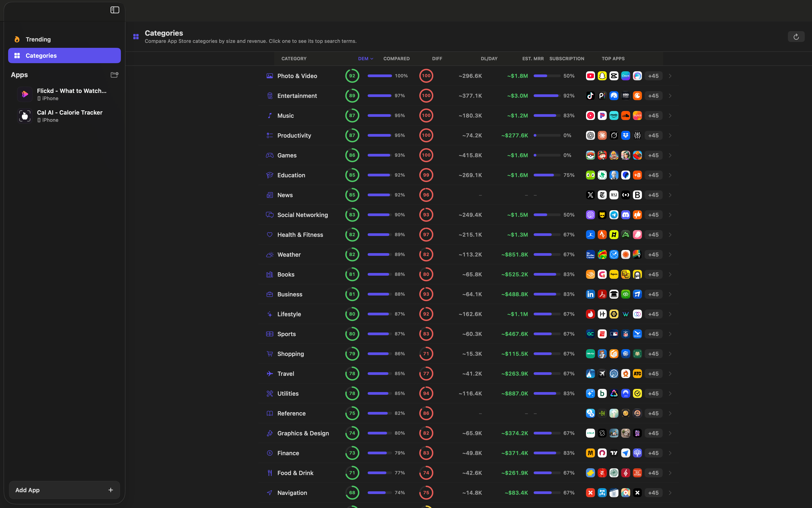
Task: Sort by EST. MRR column header
Action: pyautogui.click(x=533, y=58)
